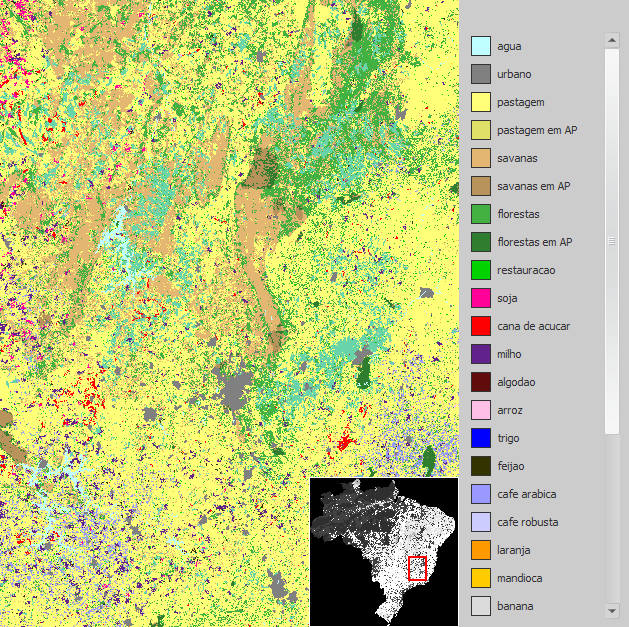Pick the savanas tan color swatch

(481, 158)
